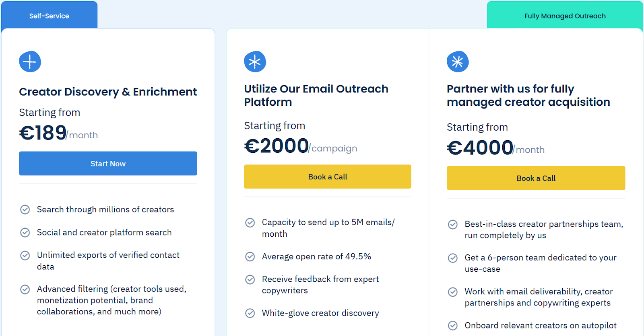The height and width of the screenshot is (336, 644).
Task: Click the eight-point star icon above Partner heading
Action: coord(458,61)
